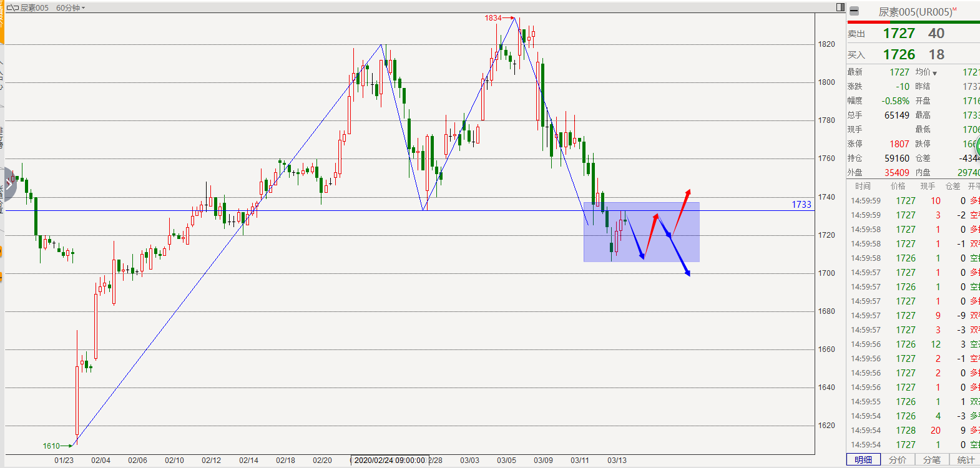Click the chart link icon beside 尿素005
This screenshot has height=468, width=980.
coord(12,7)
